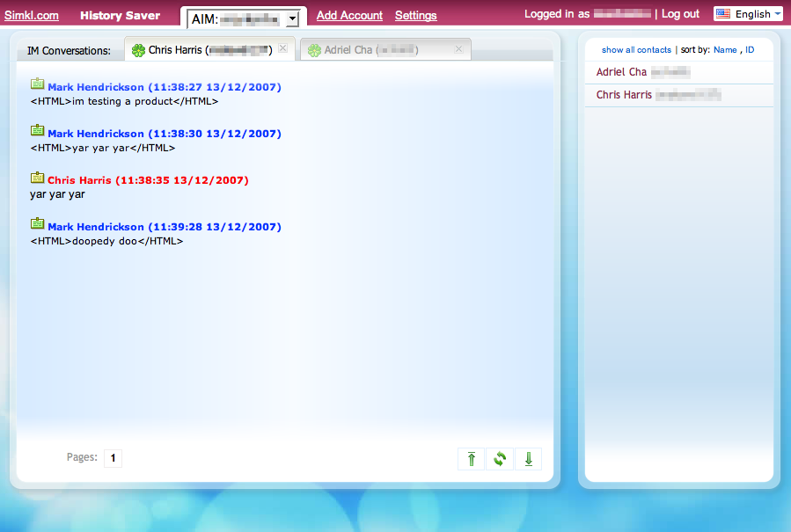Close the Chris Harris conversation tab
The height and width of the screenshot is (532, 791).
pos(282,49)
